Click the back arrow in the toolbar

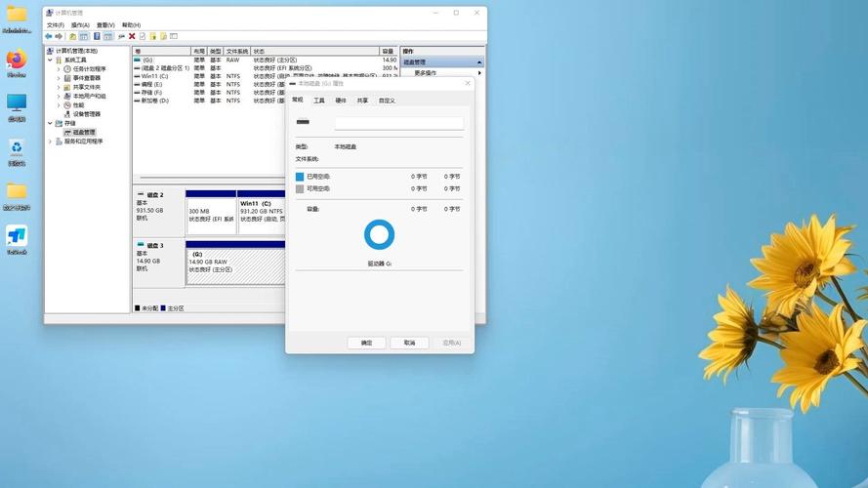pos(49,36)
